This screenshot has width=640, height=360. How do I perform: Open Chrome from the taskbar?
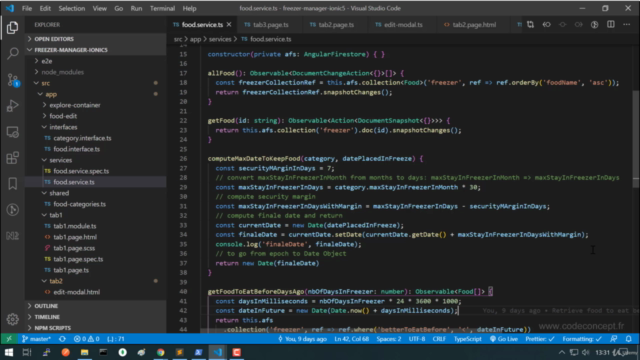(x=160, y=352)
